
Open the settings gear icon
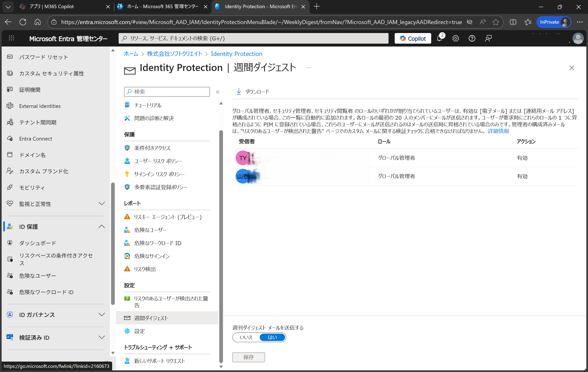455,38
